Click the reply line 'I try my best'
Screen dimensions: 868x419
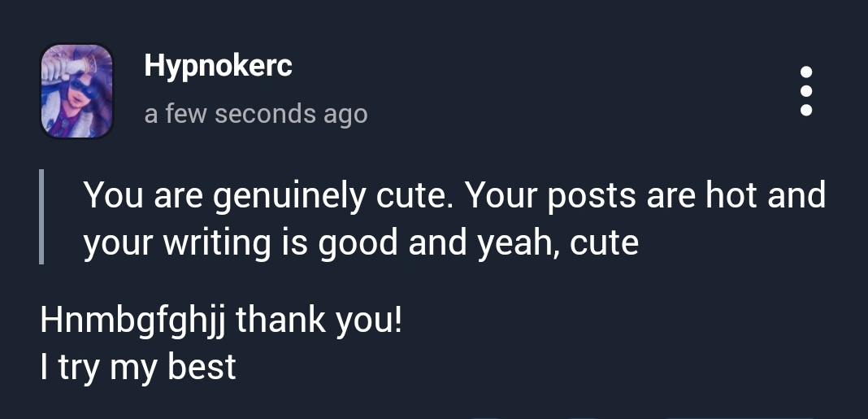(138, 367)
